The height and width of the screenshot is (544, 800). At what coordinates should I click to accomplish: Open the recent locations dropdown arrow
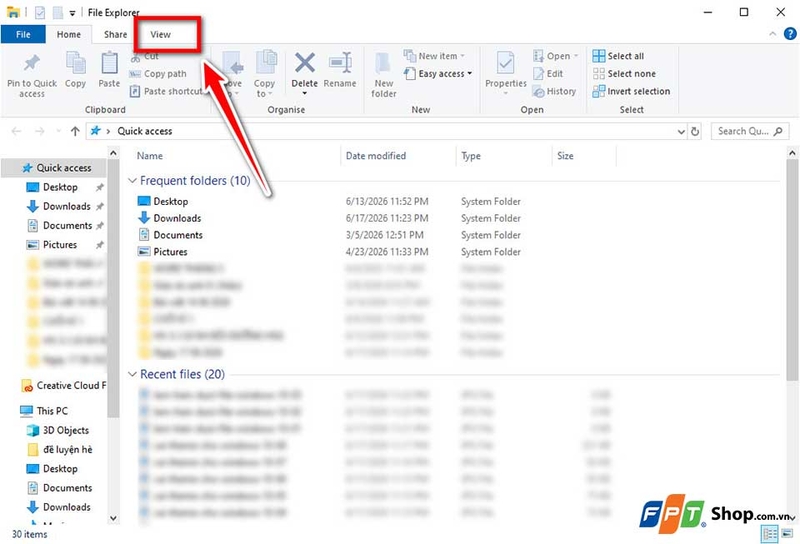point(58,131)
